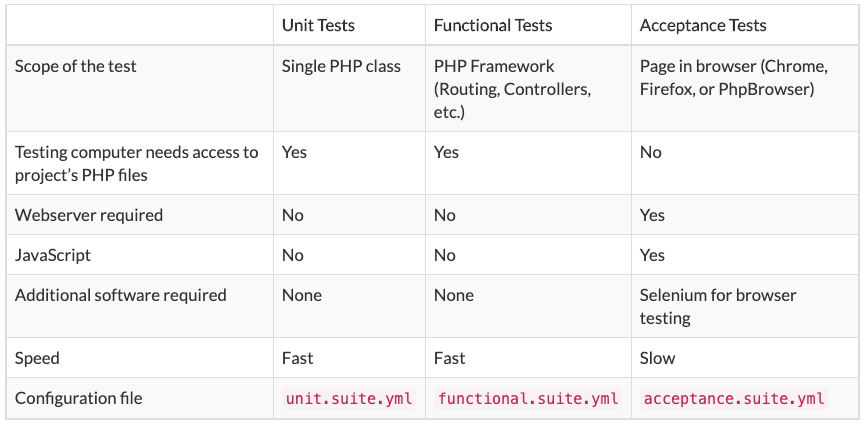This screenshot has width=865, height=424.
Task: Click the Webserver required row label
Action: [x=88, y=214]
